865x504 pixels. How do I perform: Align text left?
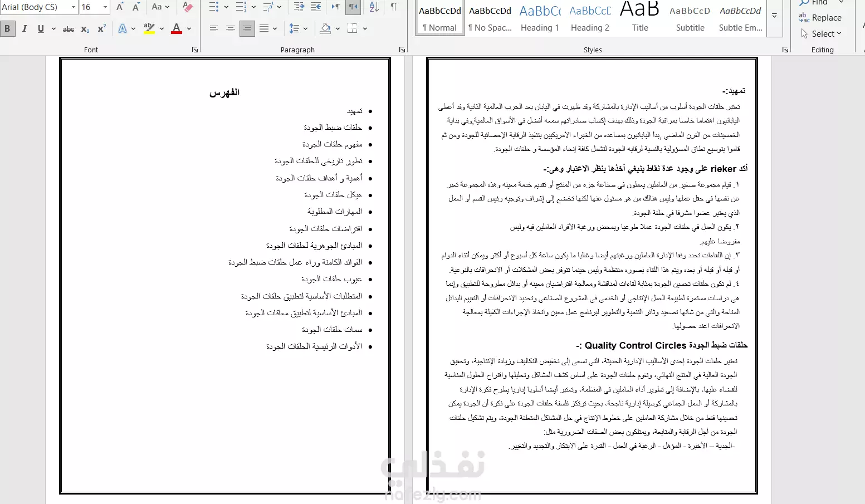pos(213,28)
